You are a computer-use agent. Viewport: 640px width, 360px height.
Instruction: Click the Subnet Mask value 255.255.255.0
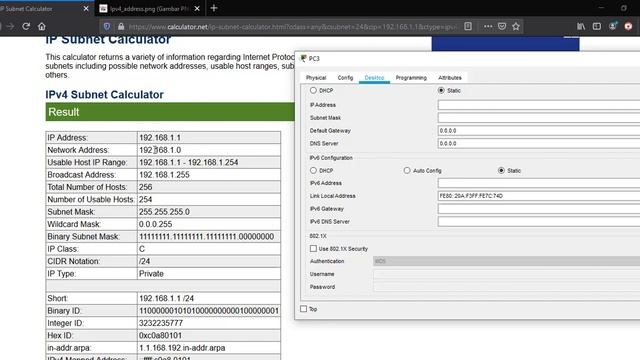pyautogui.click(x=164, y=212)
